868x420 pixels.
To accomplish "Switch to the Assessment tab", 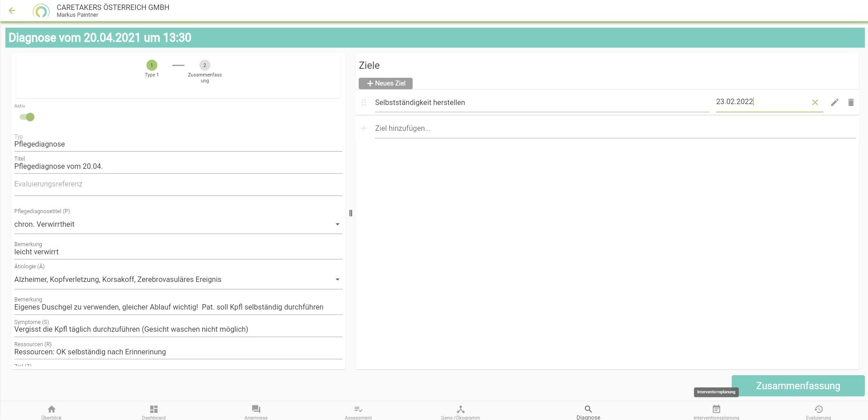I will click(358, 412).
